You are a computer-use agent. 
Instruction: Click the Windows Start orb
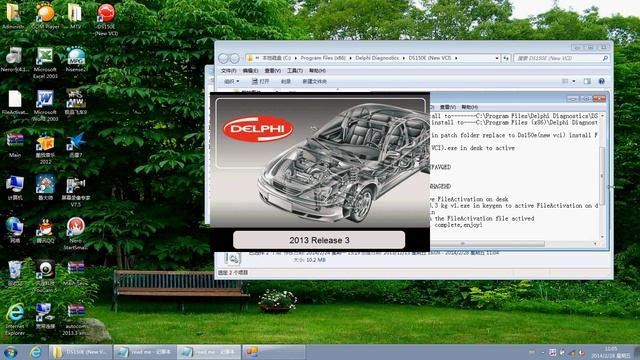point(11,352)
